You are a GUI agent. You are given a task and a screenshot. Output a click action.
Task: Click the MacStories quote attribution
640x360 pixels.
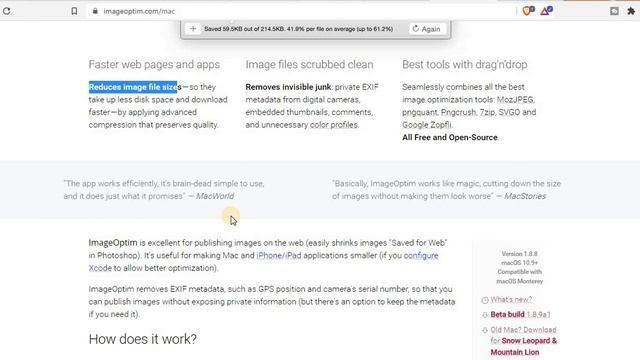click(524, 196)
